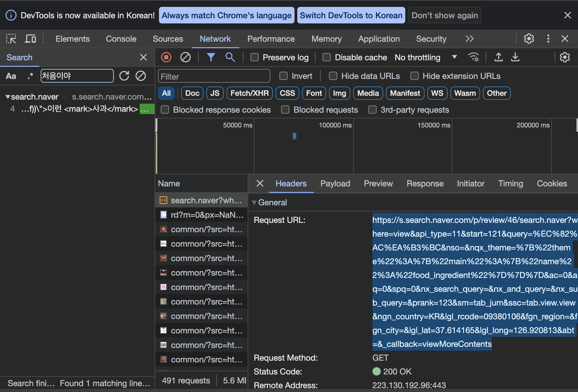
Task: Switch to the Sources panel
Action: 168,39
